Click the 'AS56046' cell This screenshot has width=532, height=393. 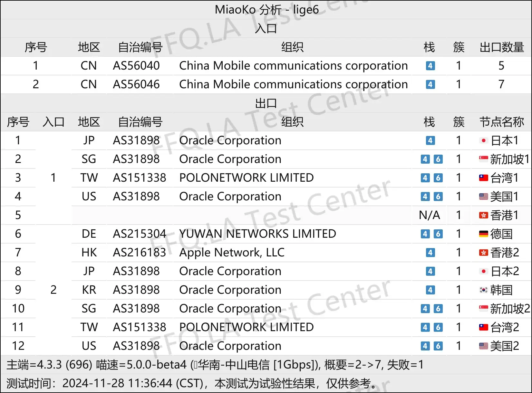[136, 84]
